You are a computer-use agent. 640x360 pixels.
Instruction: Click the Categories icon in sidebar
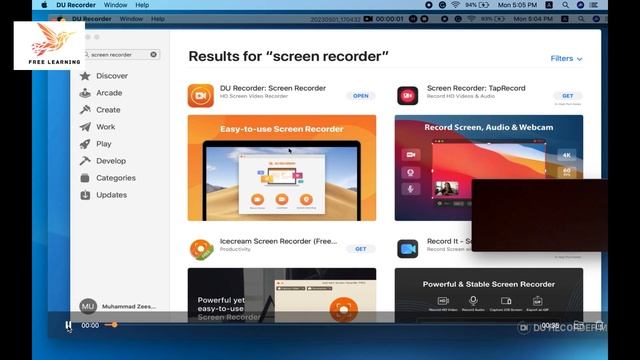coord(85,178)
